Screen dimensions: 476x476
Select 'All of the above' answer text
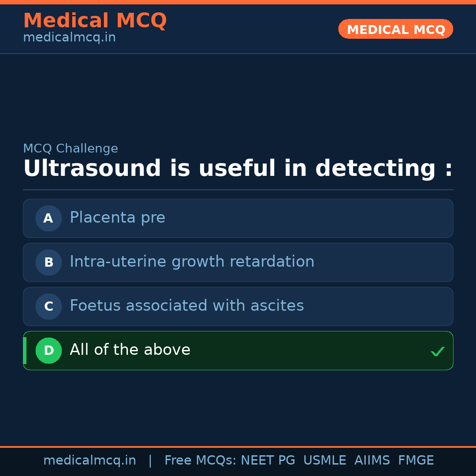tap(130, 350)
